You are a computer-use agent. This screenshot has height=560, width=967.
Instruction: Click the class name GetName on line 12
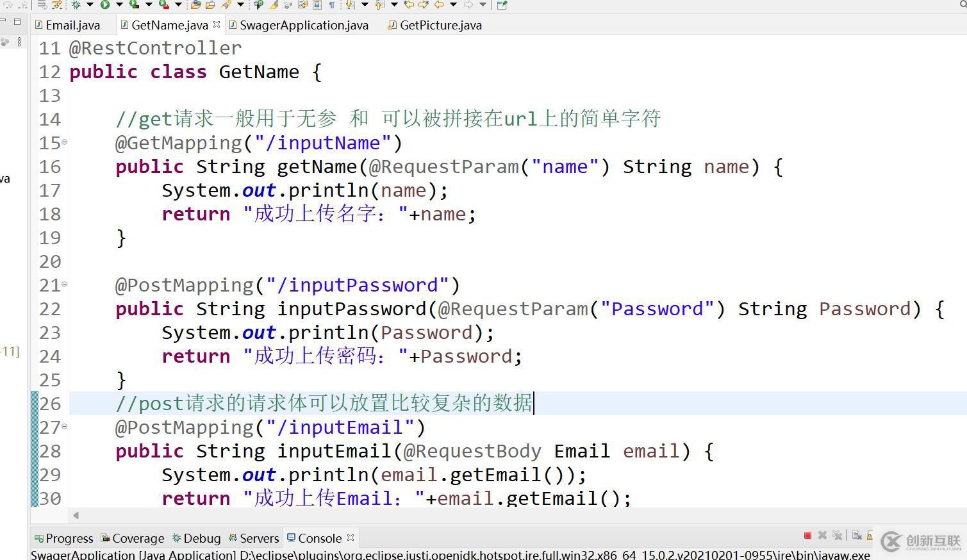pyautogui.click(x=259, y=72)
